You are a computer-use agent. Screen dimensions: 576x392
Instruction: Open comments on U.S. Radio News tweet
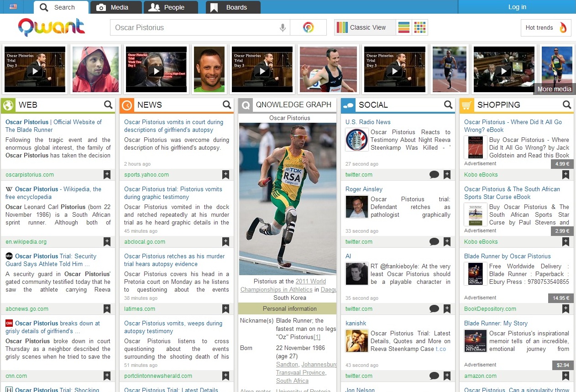[x=434, y=174]
